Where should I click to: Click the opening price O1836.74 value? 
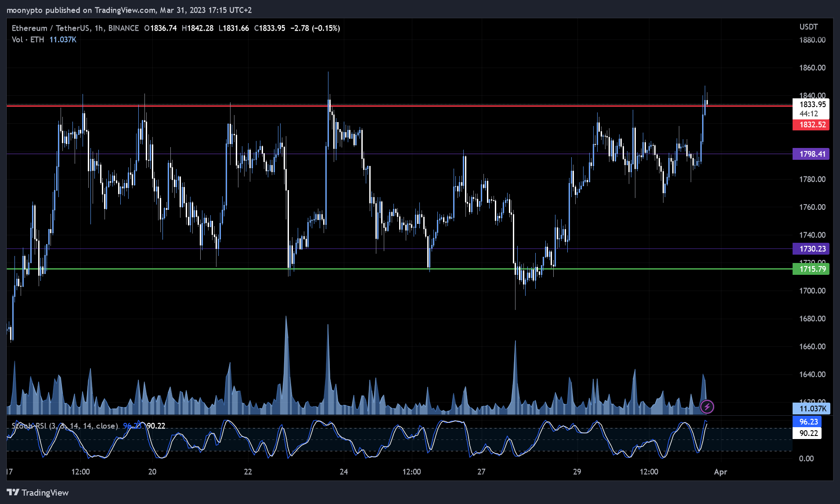[x=160, y=28]
